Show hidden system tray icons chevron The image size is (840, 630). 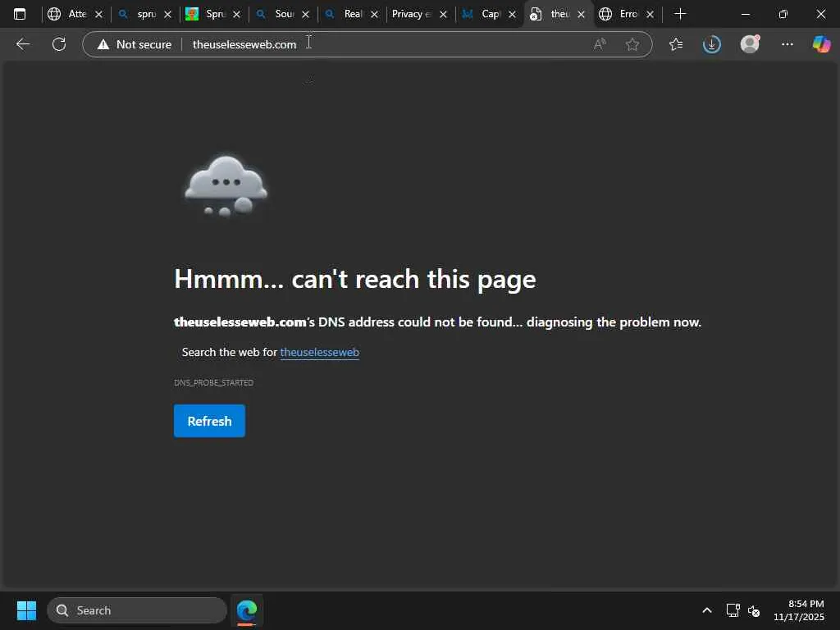coord(707,610)
